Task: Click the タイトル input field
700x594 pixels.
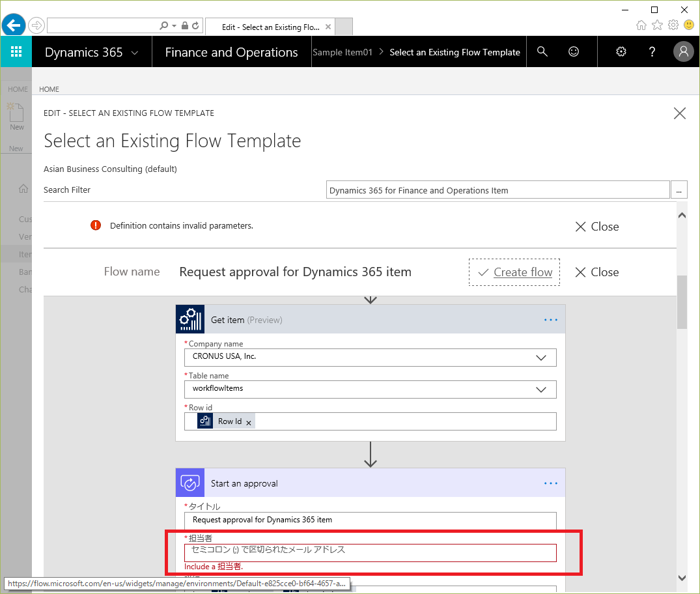Action: point(370,520)
